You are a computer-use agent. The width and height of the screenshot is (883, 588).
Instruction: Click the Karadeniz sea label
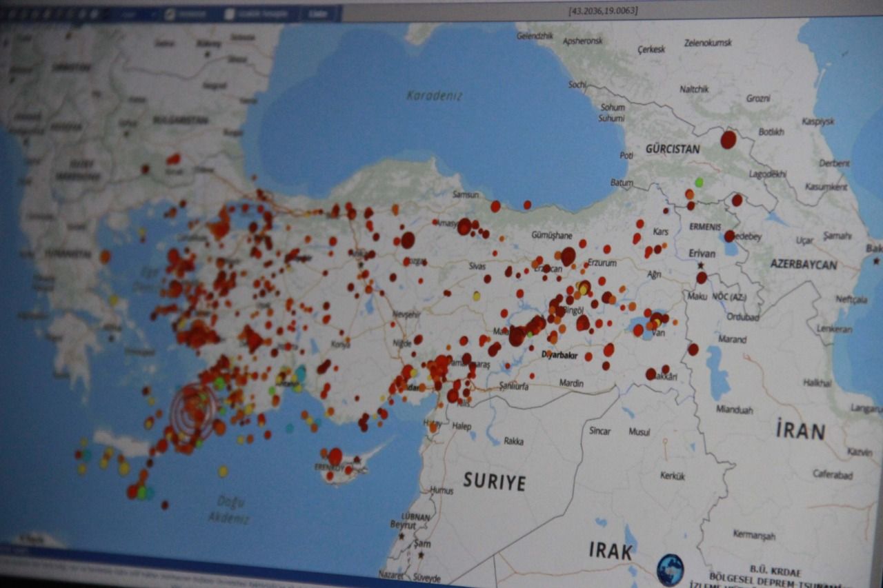point(434,96)
